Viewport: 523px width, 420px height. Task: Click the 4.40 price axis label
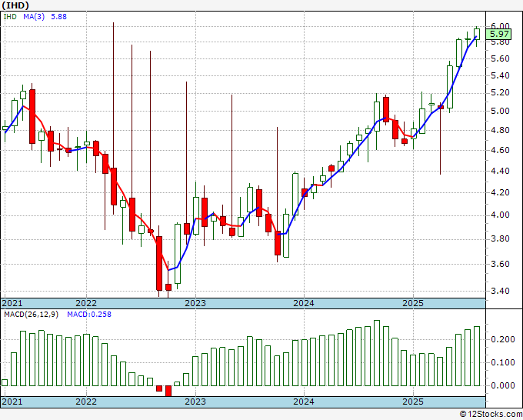point(500,171)
